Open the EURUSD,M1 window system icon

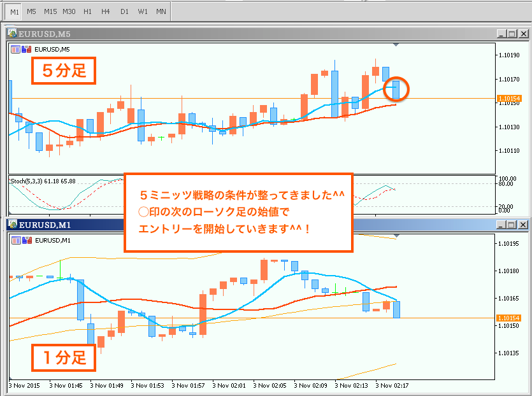(11, 225)
